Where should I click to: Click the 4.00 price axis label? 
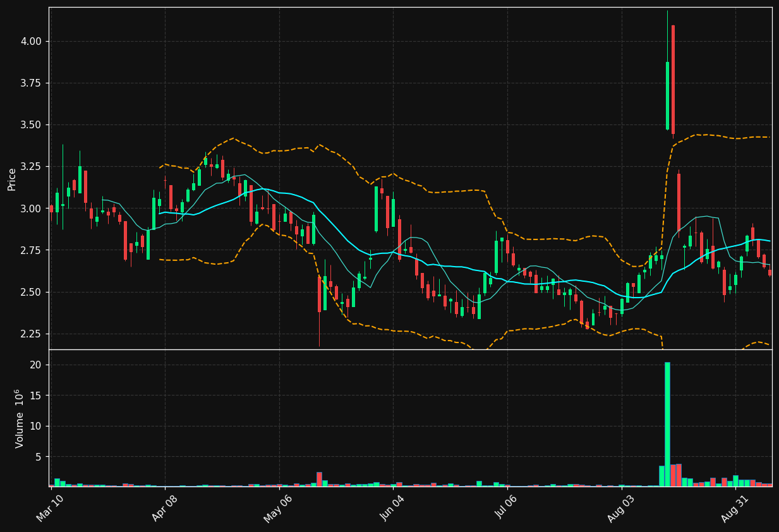30,41
